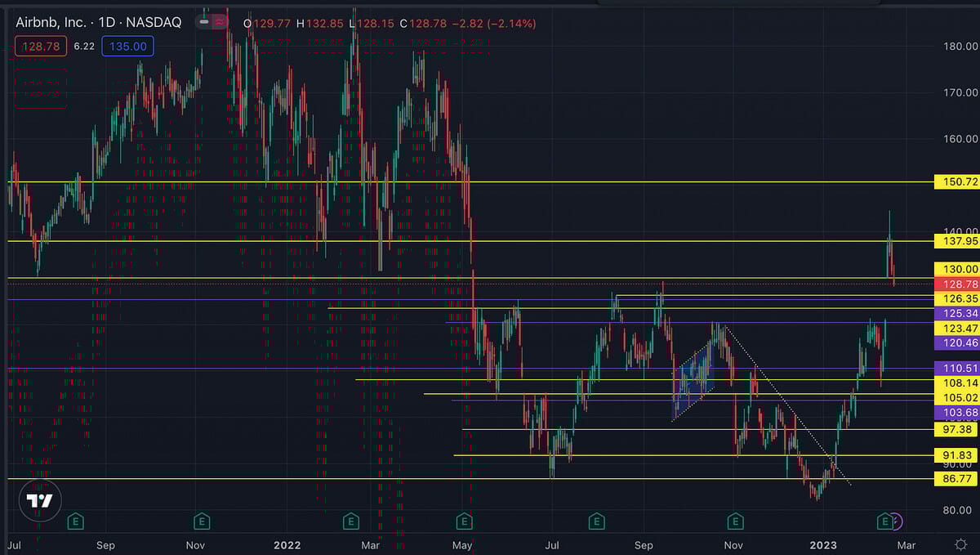Open the November 2022 earnings marker
This screenshot has height=555, width=980.
(736, 520)
